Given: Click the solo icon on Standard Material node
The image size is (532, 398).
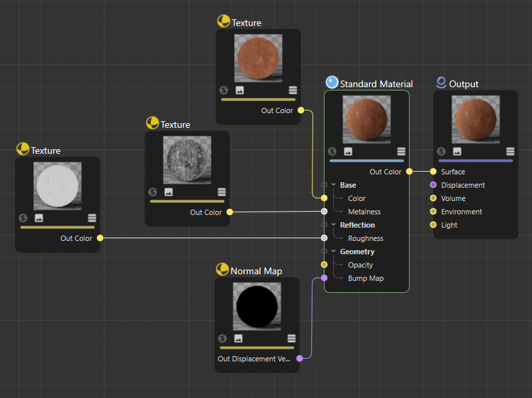Looking at the screenshot, I should coord(332,152).
